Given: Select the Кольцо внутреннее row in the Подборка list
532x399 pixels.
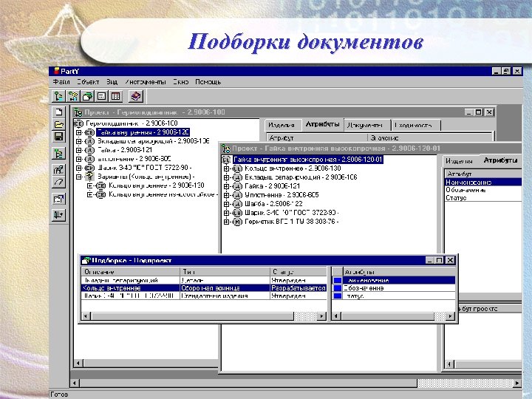Looking at the screenshot, I should pyautogui.click(x=204, y=288).
